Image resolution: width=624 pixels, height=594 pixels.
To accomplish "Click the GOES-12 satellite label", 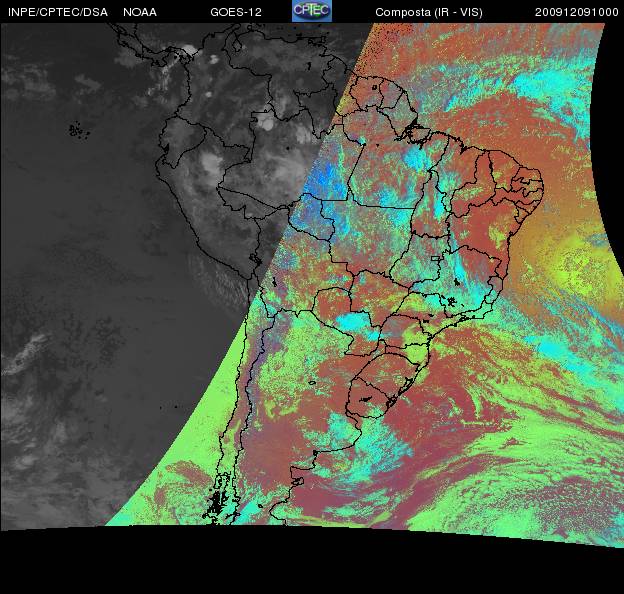I will tap(236, 12).
